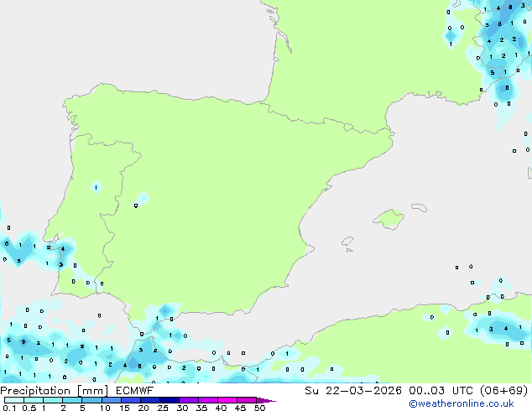
Task: Select the 20–25 mm legend swatch
Action: pyautogui.click(x=149, y=400)
